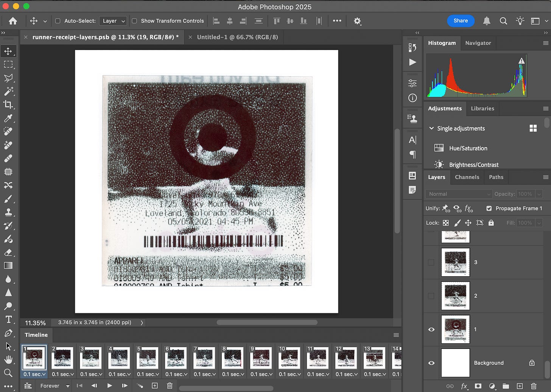Open layer Opacity dropdown arrow
The height and width of the screenshot is (392, 551).
pos(539,194)
